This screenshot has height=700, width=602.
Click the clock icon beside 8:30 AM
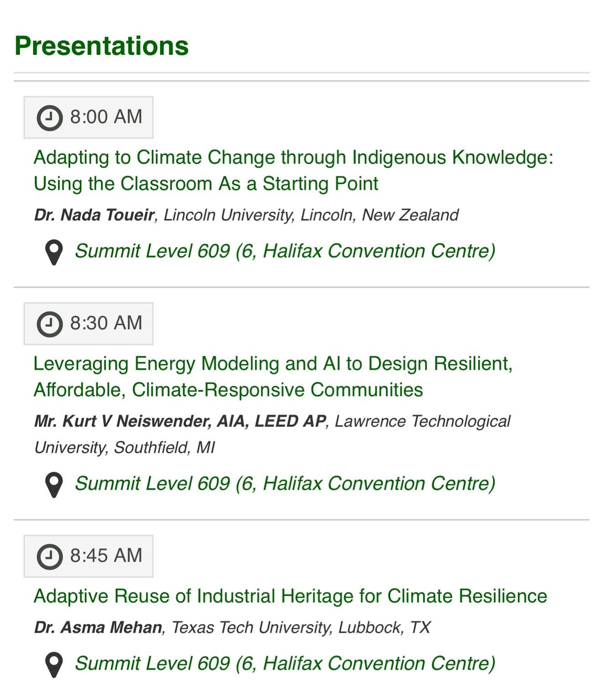[x=49, y=324]
